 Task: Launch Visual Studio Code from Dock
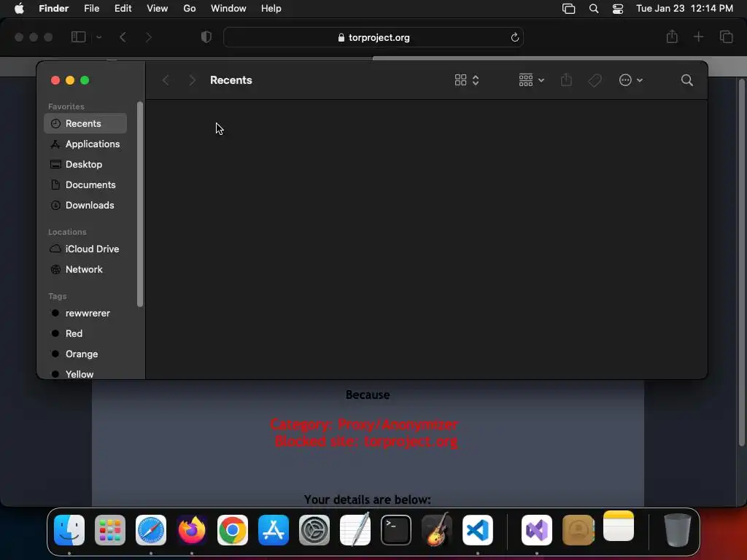478,530
